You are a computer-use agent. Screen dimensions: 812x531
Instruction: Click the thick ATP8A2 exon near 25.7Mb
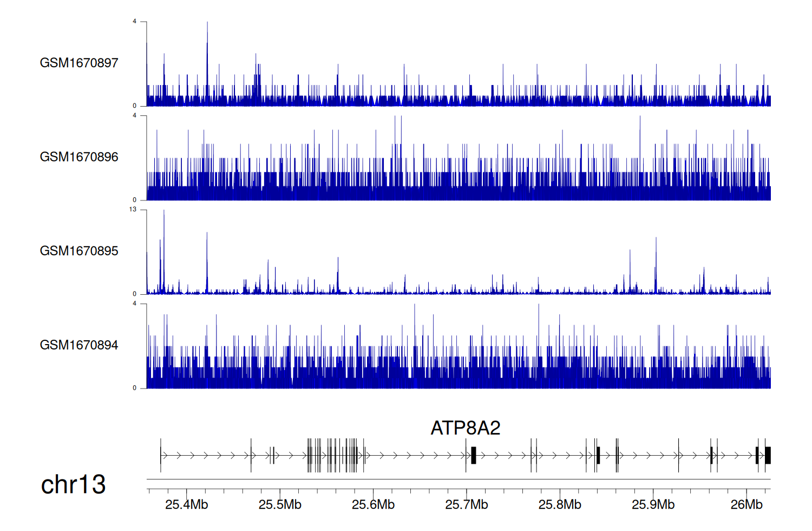click(x=474, y=455)
